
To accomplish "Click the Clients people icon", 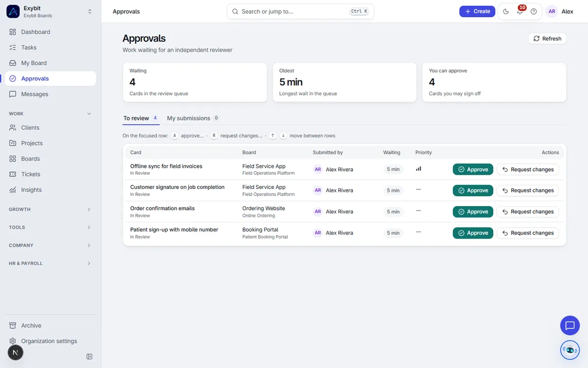I will (x=13, y=128).
